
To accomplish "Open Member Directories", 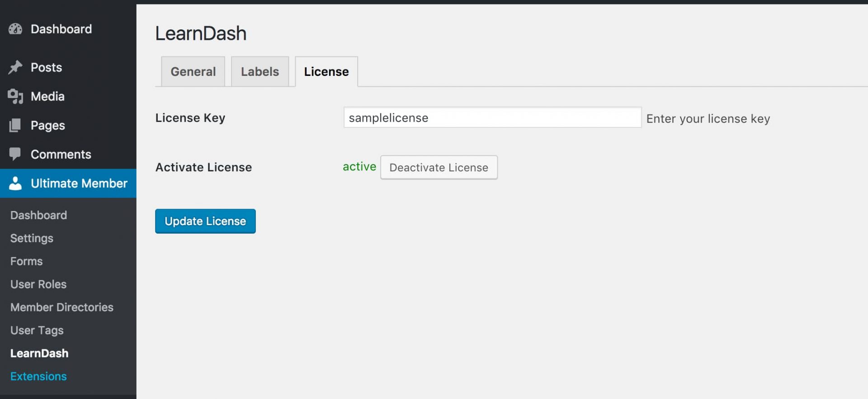I will click(x=62, y=307).
